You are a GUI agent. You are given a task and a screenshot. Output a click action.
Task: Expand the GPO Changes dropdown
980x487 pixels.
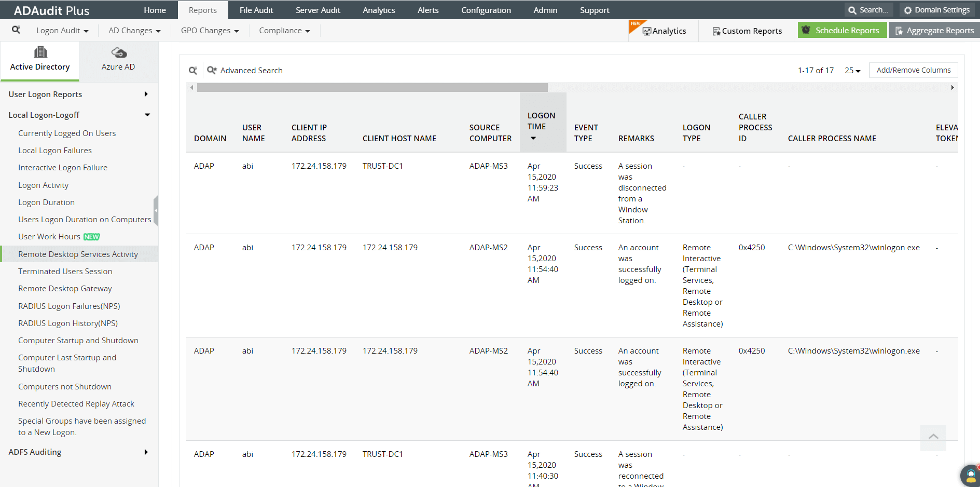pyautogui.click(x=210, y=31)
